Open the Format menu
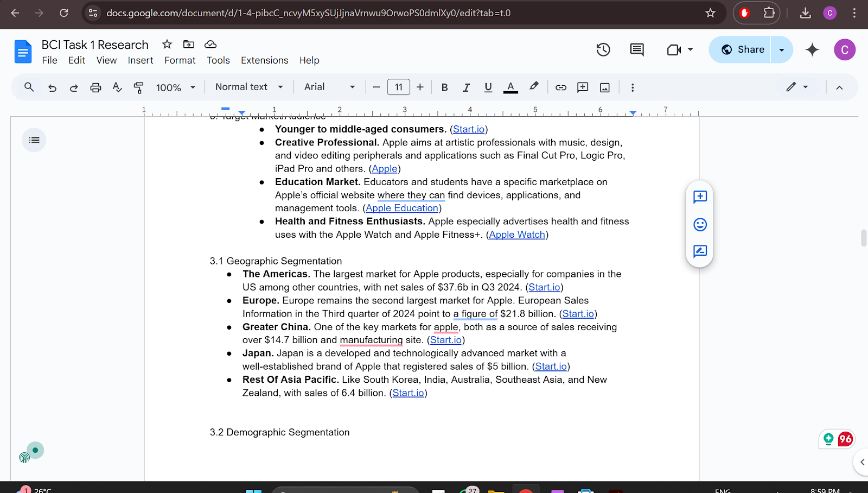The image size is (868, 493). point(180,60)
